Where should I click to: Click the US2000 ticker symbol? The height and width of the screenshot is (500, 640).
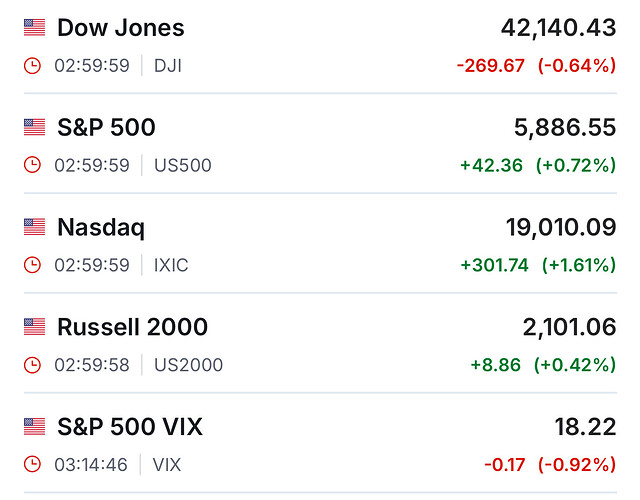tap(188, 365)
